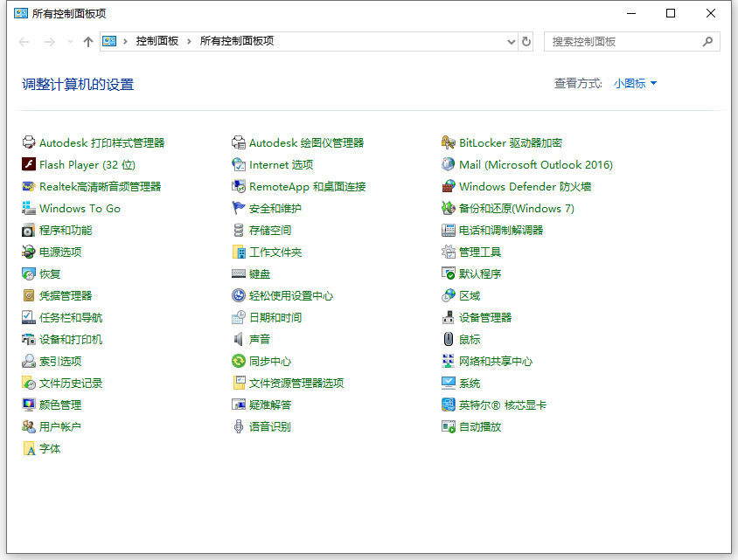Click the Internet 选项 icon
738x560 pixels.
(x=239, y=164)
